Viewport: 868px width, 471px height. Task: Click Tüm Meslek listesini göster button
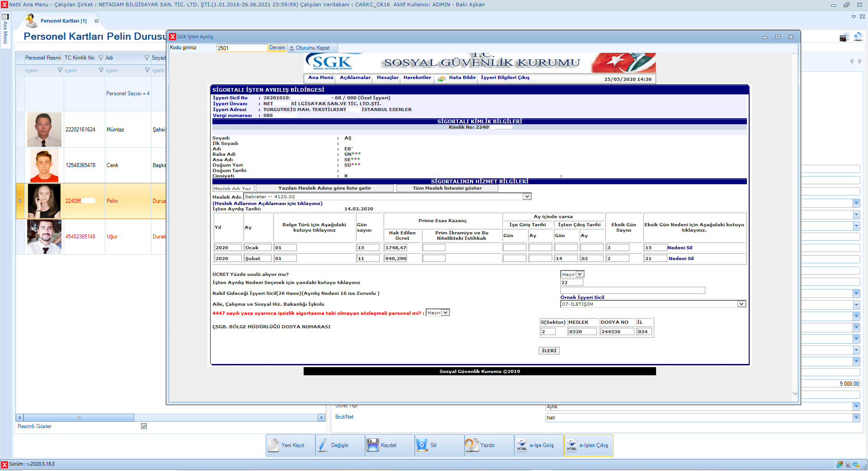pos(447,188)
